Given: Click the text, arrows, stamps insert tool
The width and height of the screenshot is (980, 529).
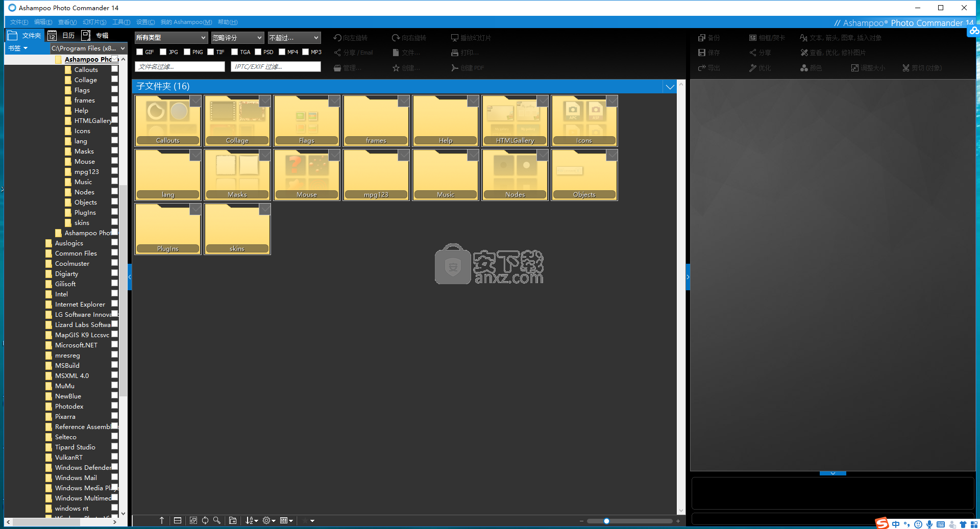Looking at the screenshot, I should 841,38.
